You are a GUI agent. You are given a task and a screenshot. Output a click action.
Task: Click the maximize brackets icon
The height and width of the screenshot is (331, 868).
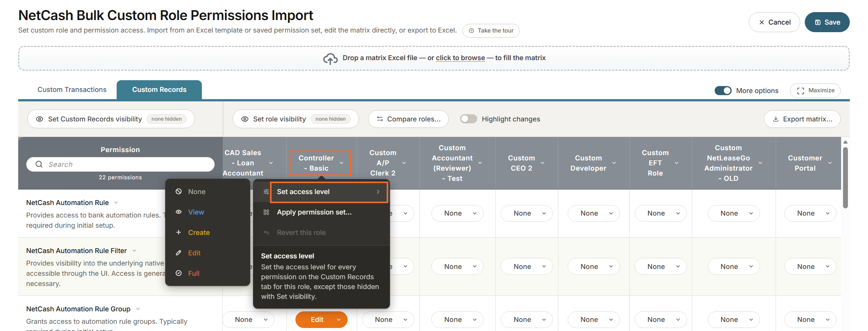click(801, 91)
